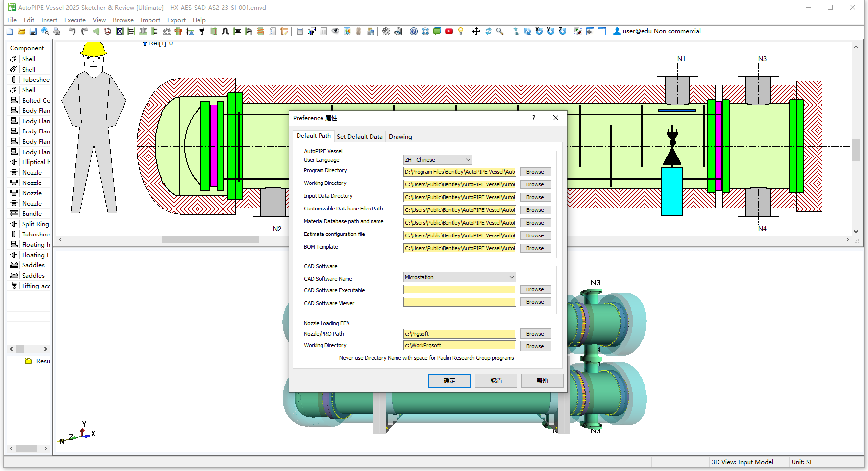Image resolution: width=868 pixels, height=471 pixels.
Task: Click the light bulb tips icon
Action: (x=461, y=31)
